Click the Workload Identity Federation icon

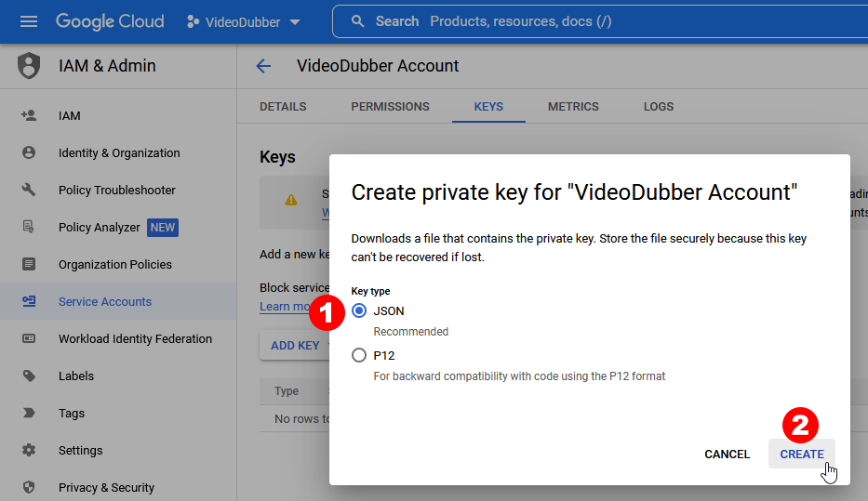[29, 338]
